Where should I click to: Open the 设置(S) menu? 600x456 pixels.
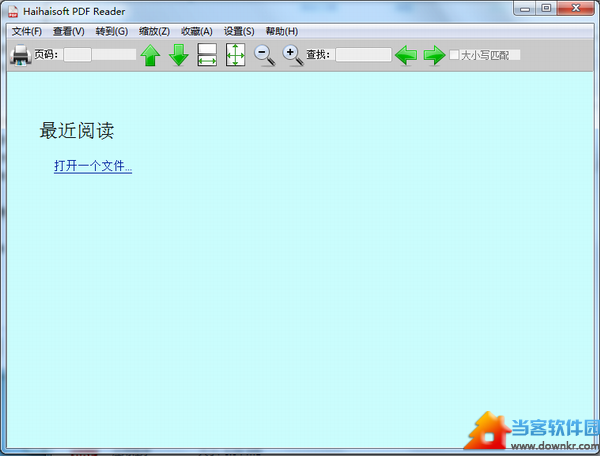[239, 31]
